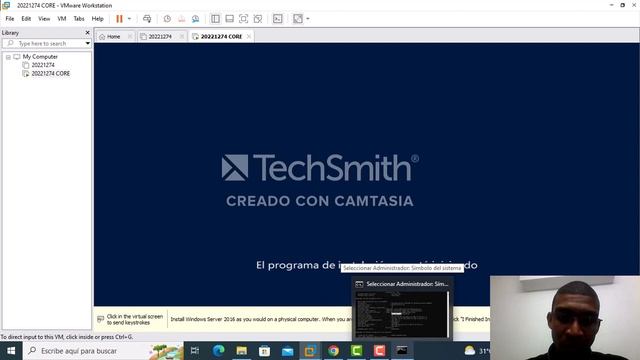Open the power options dropdown arrow beside pause
Viewport: 640px width, 360px height.
129,19
